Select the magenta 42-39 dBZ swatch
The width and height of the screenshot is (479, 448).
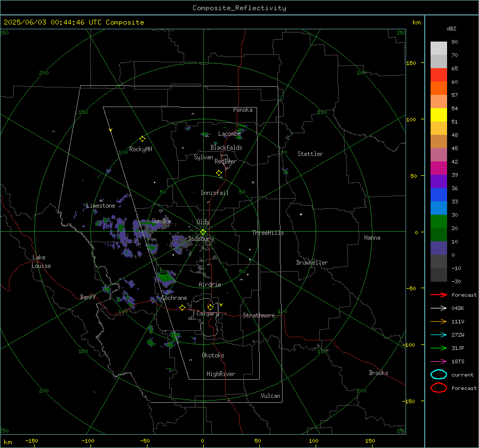[439, 168]
